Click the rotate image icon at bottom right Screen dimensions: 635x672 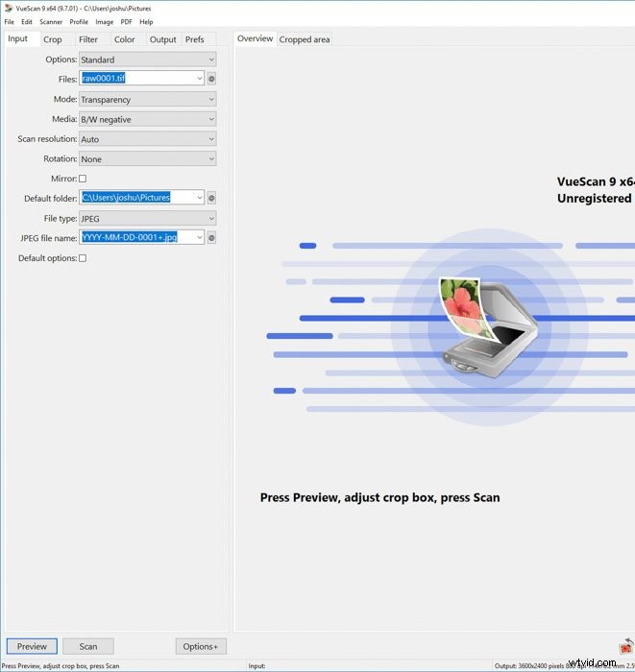tap(626, 646)
